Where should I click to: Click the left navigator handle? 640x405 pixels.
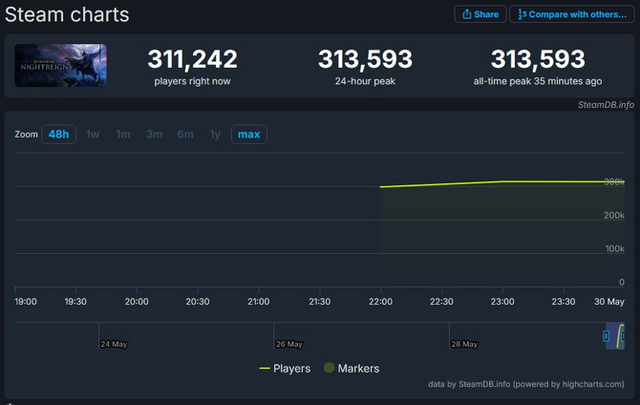pyautogui.click(x=606, y=336)
